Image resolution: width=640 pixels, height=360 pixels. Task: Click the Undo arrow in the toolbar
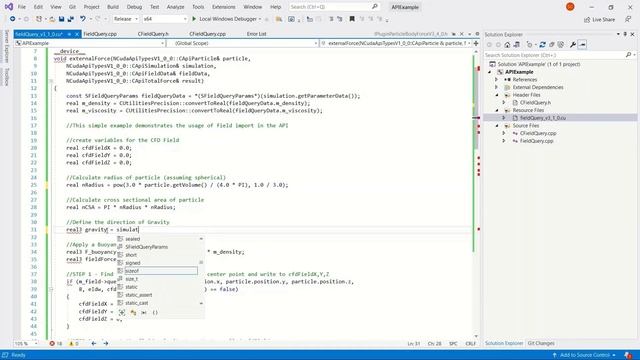(83, 19)
